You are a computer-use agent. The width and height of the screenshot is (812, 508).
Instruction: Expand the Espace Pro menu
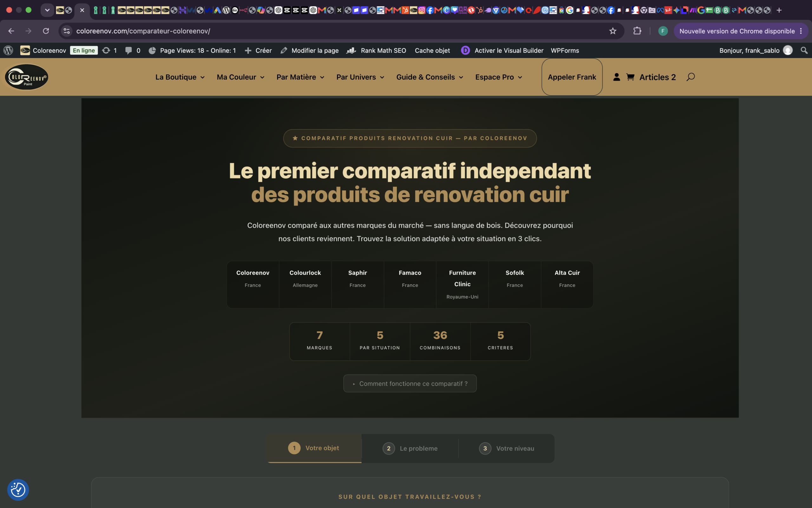point(499,77)
